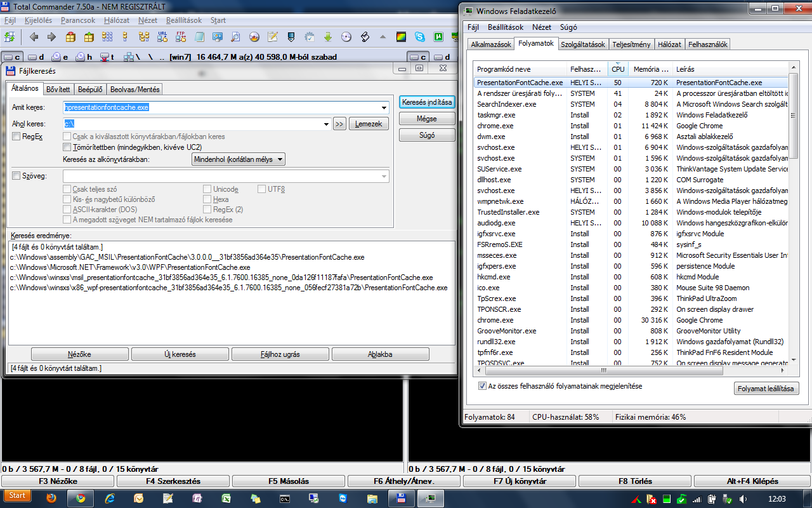The width and height of the screenshot is (812, 508).
Task: Open Internet Explorer from the taskbar
Action: click(109, 498)
